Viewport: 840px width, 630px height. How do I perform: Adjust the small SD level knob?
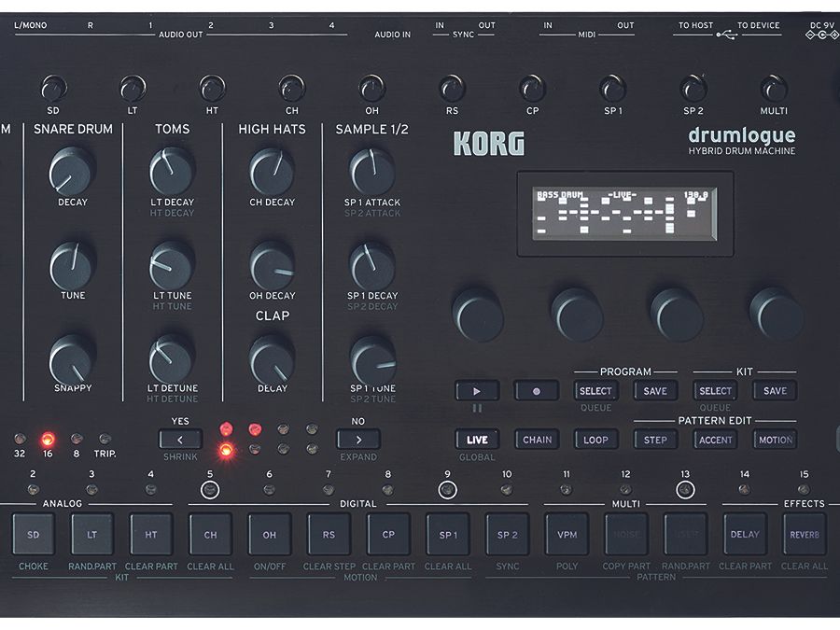pos(53,88)
